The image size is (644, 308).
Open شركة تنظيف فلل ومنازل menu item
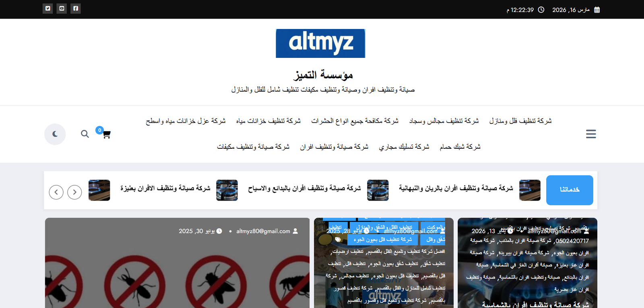(x=520, y=121)
